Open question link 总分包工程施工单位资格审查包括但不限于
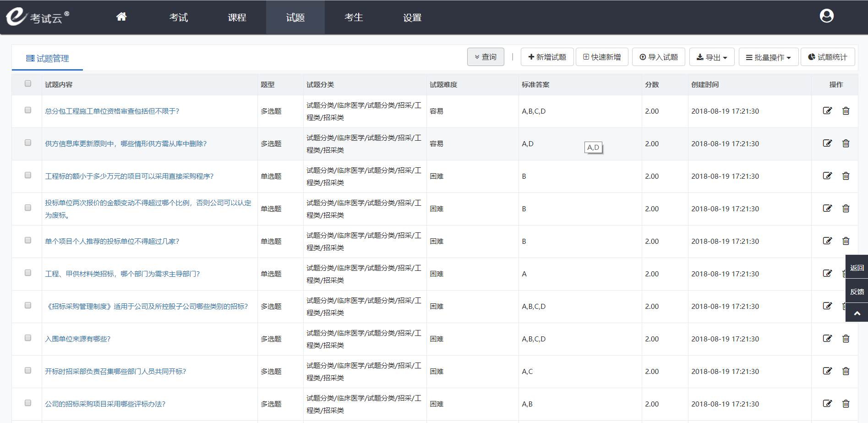The width and height of the screenshot is (868, 423). [x=112, y=111]
